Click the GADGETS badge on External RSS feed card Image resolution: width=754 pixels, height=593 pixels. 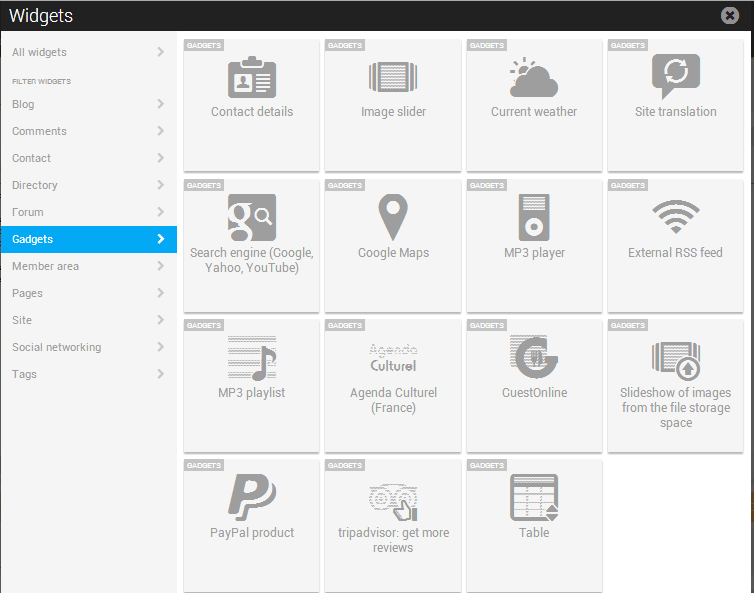628,185
